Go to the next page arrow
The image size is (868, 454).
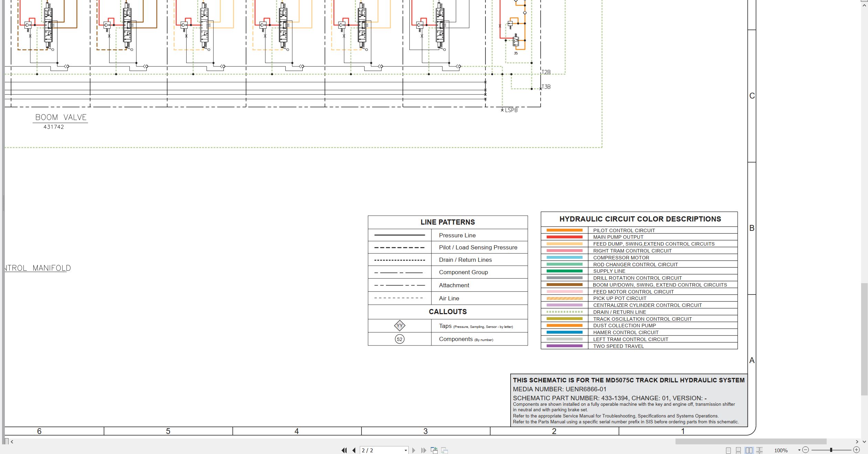(x=414, y=450)
